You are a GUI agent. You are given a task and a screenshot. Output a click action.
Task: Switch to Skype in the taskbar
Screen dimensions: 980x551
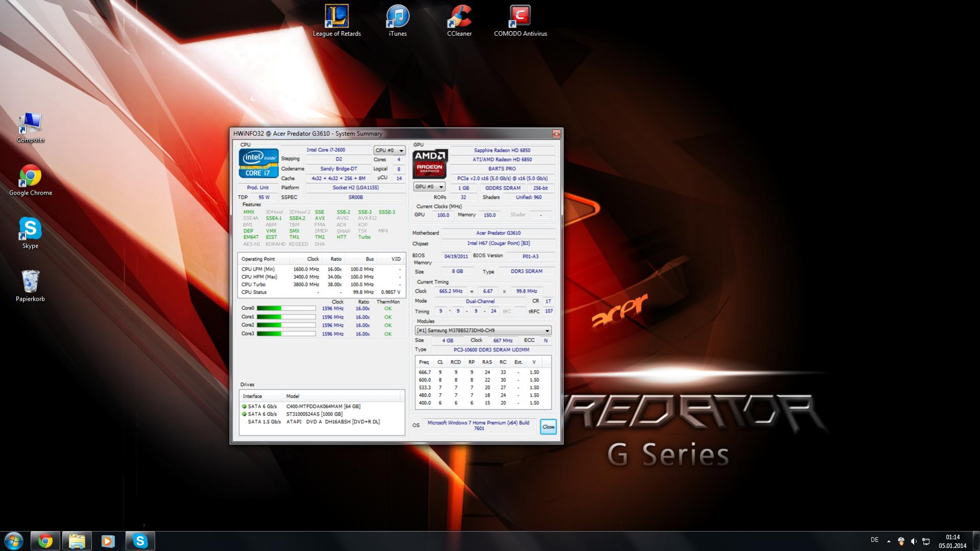point(140,541)
